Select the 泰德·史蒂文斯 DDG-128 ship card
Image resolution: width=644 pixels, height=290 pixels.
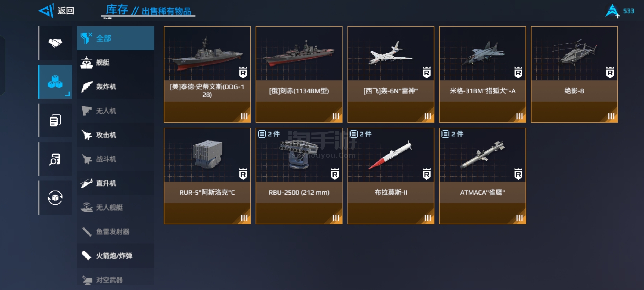pyautogui.click(x=207, y=74)
